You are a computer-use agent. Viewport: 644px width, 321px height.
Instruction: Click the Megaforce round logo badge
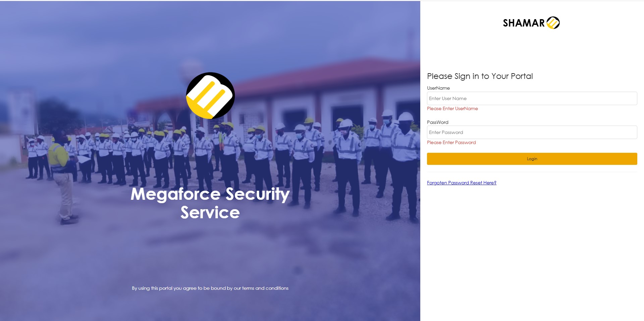[x=210, y=96]
